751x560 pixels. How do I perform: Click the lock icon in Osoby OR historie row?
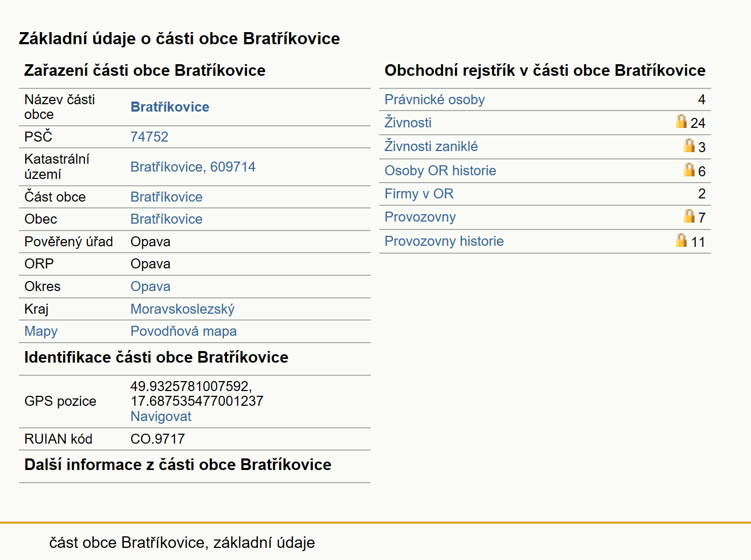tap(689, 169)
